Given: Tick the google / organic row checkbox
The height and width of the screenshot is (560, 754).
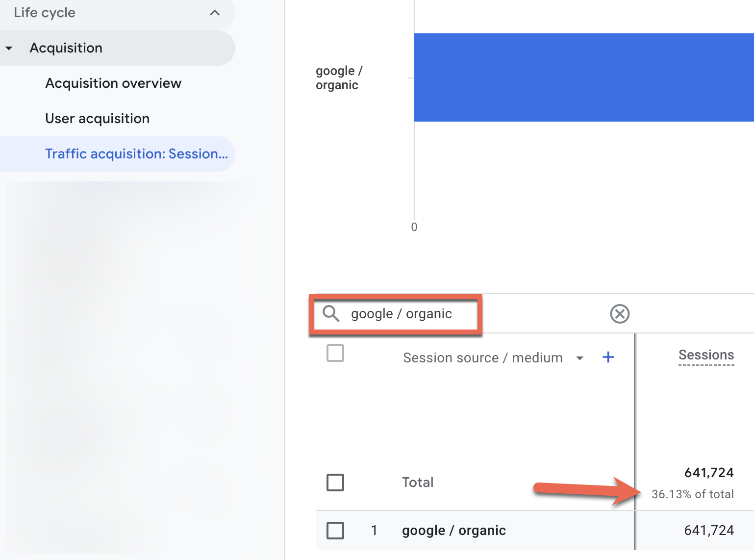Looking at the screenshot, I should click(x=335, y=531).
